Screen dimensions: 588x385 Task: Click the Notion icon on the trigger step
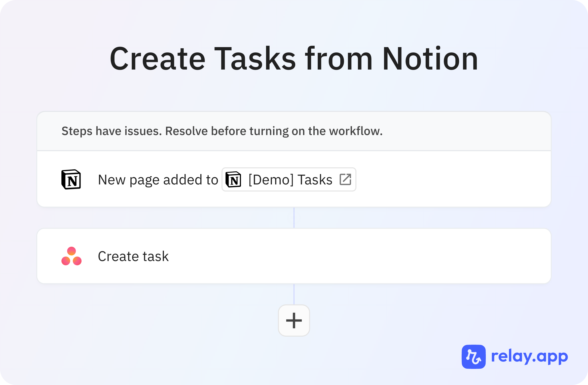[71, 179]
